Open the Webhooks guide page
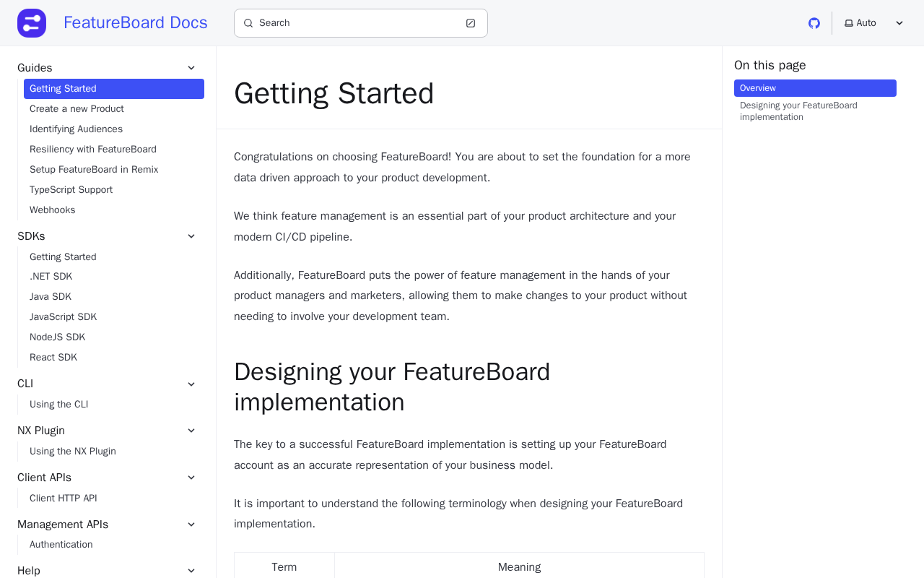 pyautogui.click(x=53, y=210)
